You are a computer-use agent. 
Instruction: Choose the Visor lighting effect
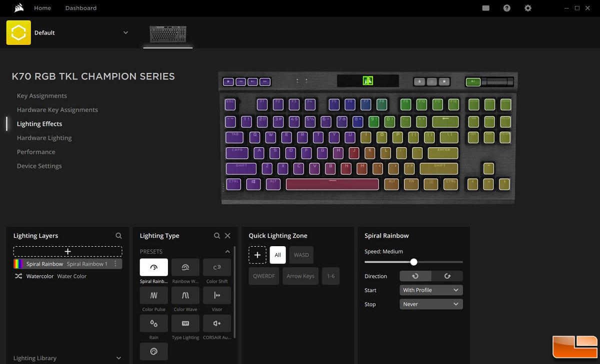coord(217,295)
